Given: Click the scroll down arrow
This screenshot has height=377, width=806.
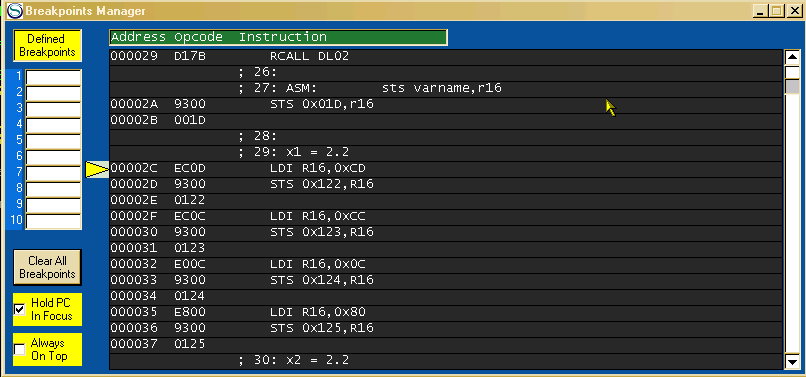Looking at the screenshot, I should pyautogui.click(x=792, y=362).
